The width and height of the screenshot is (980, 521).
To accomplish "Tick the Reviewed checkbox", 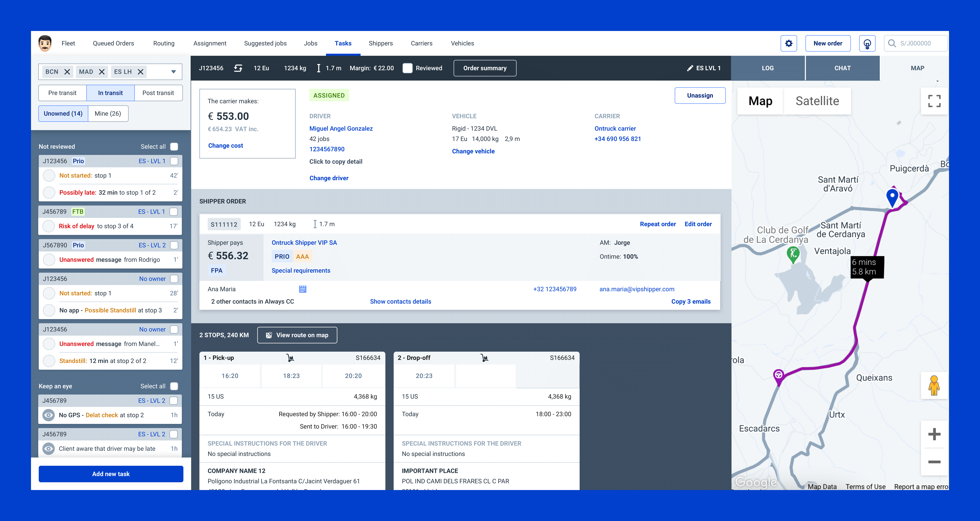I will point(407,68).
